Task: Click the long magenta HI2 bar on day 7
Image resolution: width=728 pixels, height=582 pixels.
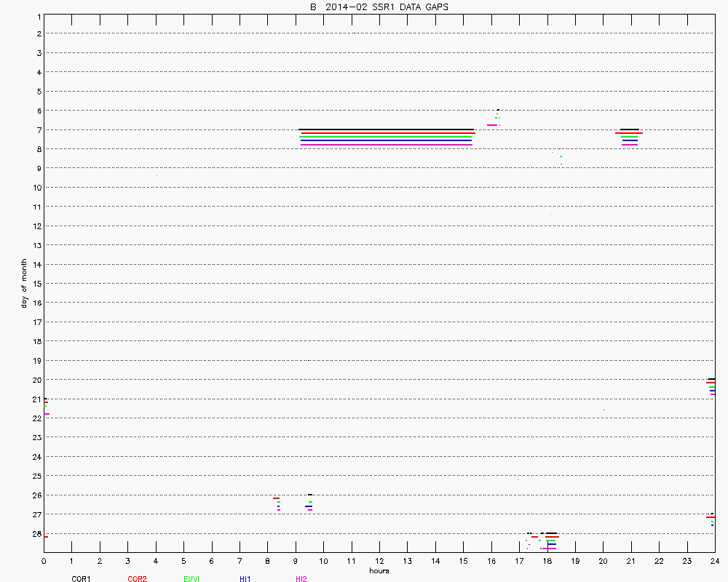Action: pos(386,145)
